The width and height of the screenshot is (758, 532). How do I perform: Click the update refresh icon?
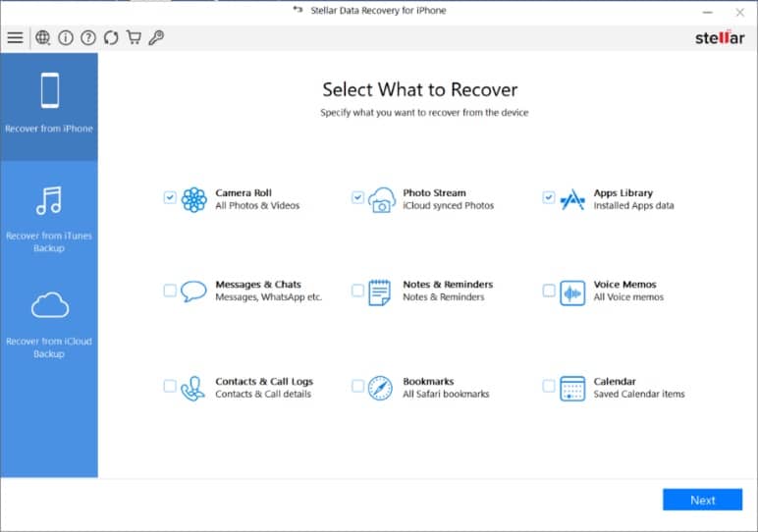(111, 37)
